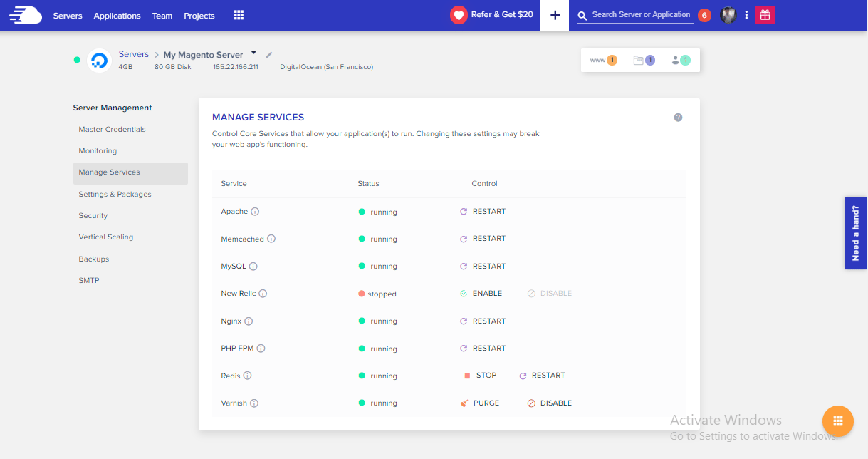This screenshot has height=459, width=868.
Task: Click the Servers breadcrumb link
Action: [133, 53]
